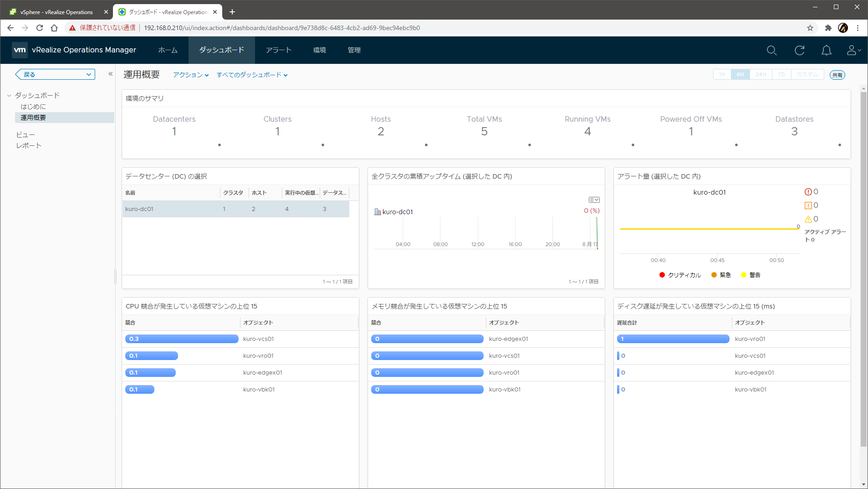
Task: Click the browser bookmark star icon
Action: tap(810, 28)
